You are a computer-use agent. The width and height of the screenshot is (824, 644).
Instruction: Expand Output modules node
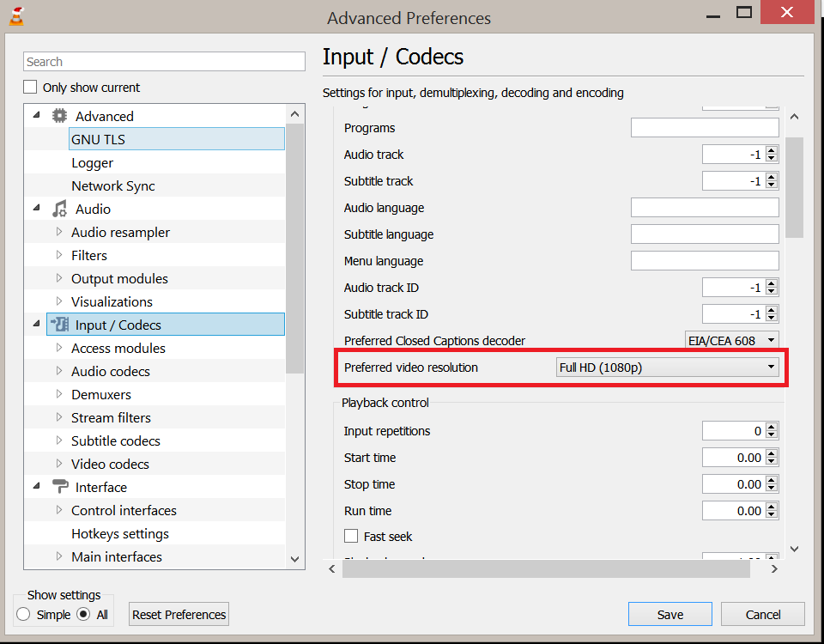(59, 277)
